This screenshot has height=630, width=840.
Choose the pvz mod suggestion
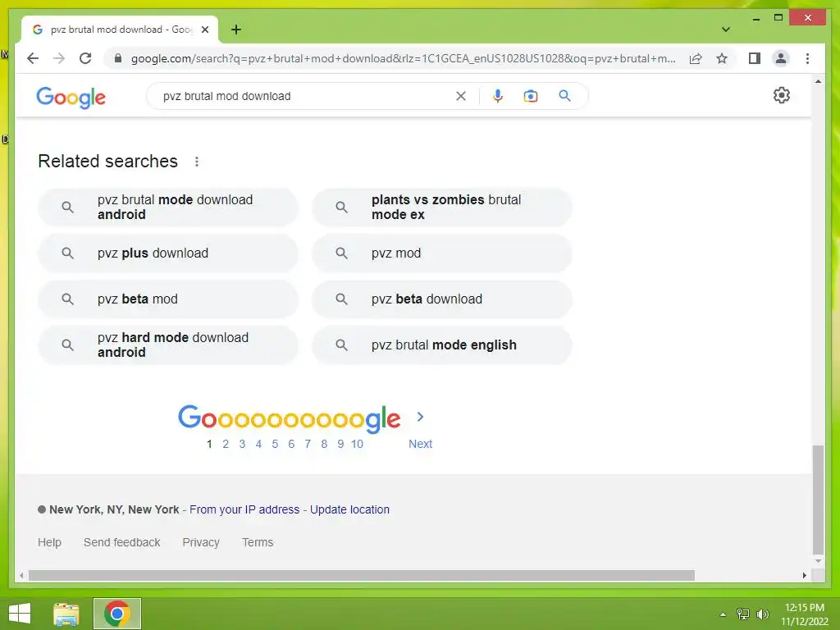(x=442, y=253)
